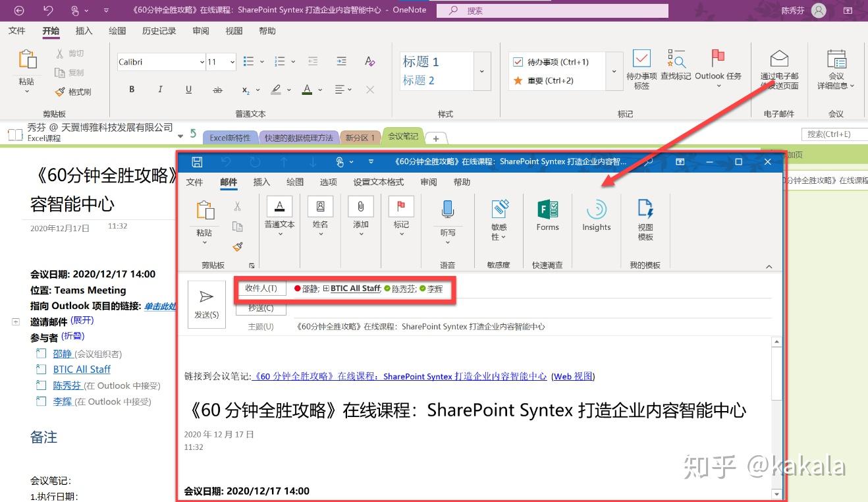Pick the font color (A) button in OneNote
Image resolution: width=868 pixels, height=502 pixels.
click(x=307, y=90)
